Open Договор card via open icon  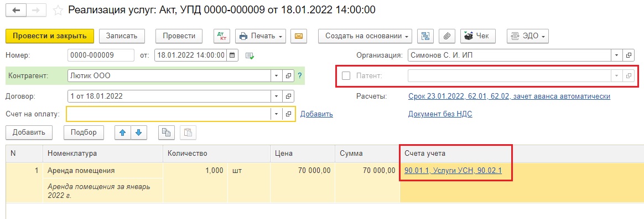[x=289, y=96]
